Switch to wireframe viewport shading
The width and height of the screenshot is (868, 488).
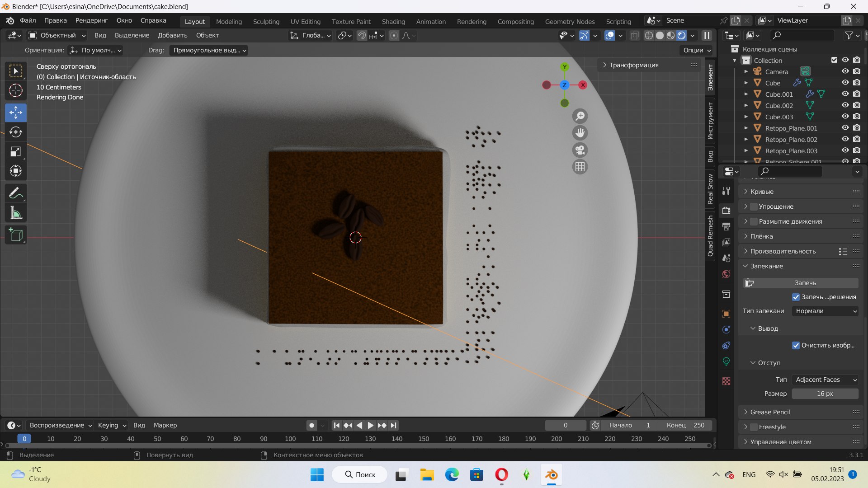point(649,35)
